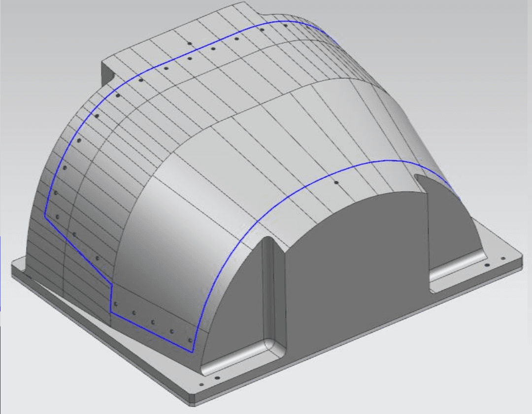Select the blue outline's lower step corner vertex

click(112, 284)
